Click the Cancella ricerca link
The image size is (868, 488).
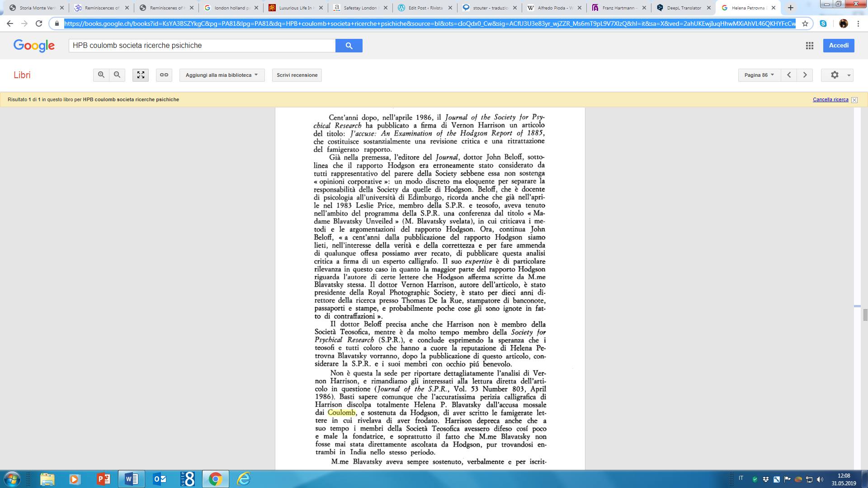(830, 99)
